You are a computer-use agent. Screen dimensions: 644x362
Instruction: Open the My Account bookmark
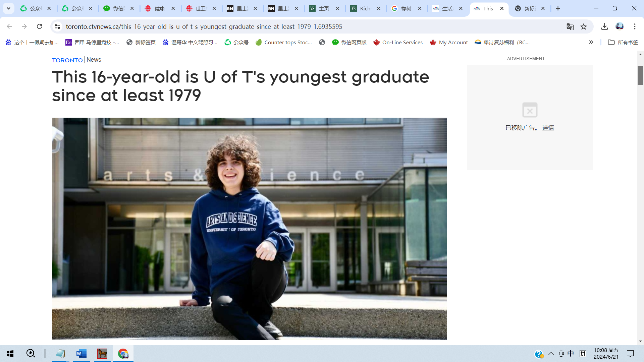pyautogui.click(x=449, y=42)
